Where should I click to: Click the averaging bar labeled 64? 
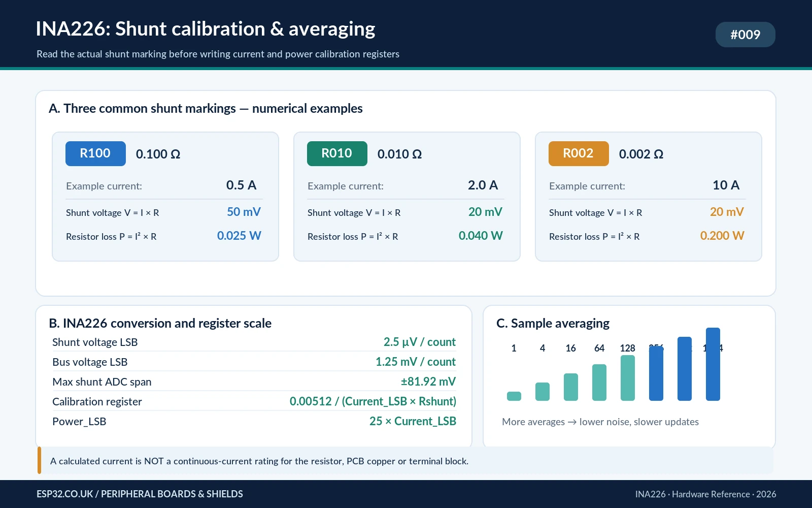(599, 383)
